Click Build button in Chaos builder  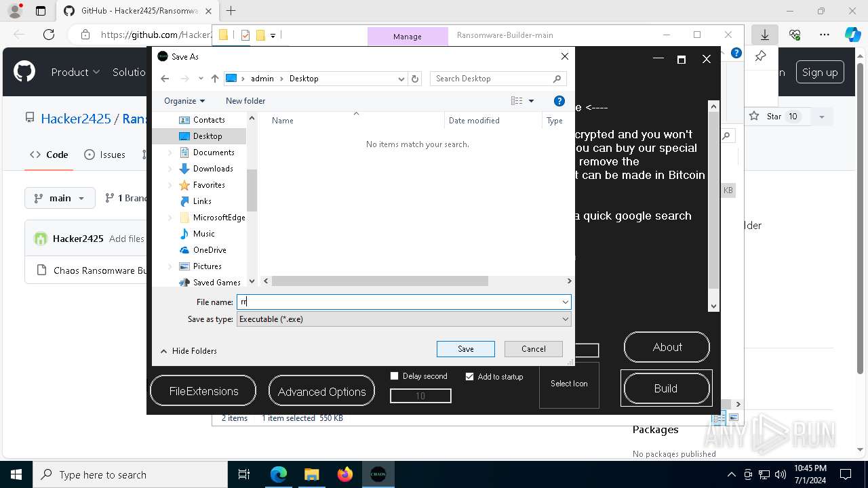[666, 388]
